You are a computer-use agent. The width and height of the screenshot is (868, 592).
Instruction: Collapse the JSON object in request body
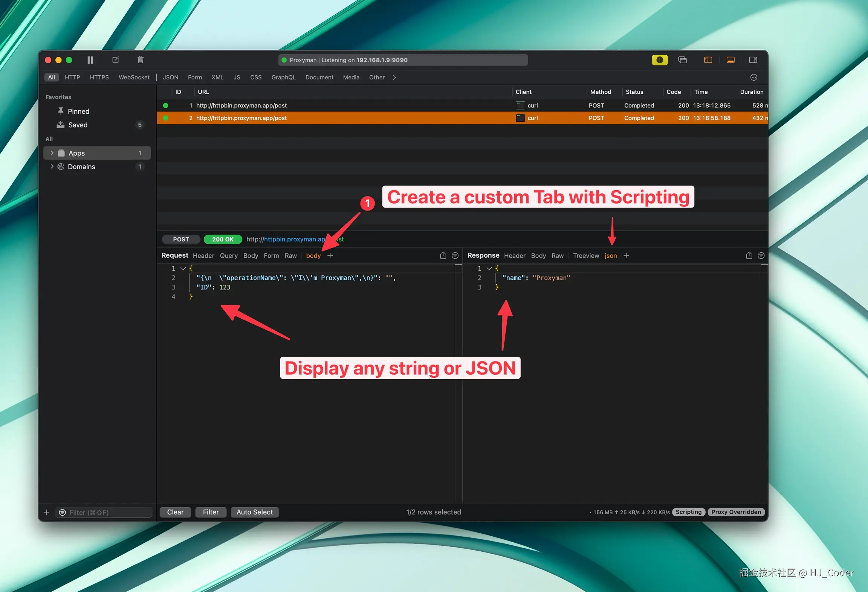tap(183, 269)
